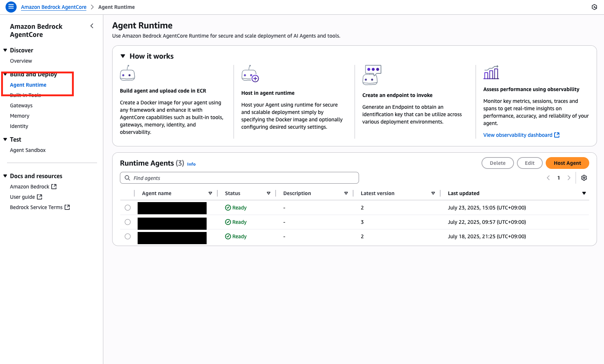Open Agent Sandbox in the sidebar
This screenshot has height=364, width=604.
click(x=28, y=150)
